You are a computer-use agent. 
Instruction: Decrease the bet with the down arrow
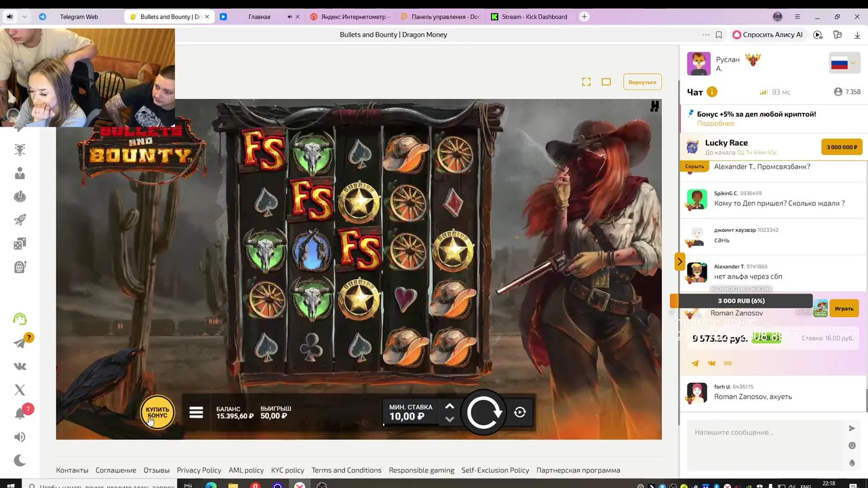(x=449, y=419)
